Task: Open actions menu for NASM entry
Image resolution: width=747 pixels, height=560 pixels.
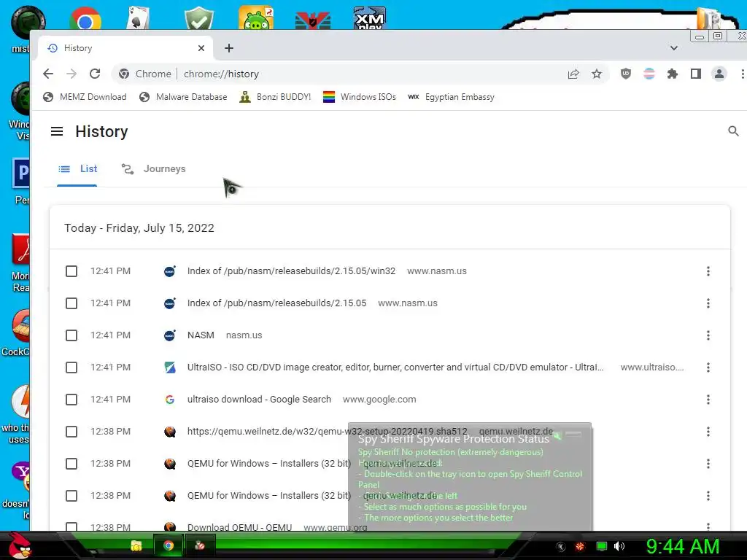Action: (708, 335)
